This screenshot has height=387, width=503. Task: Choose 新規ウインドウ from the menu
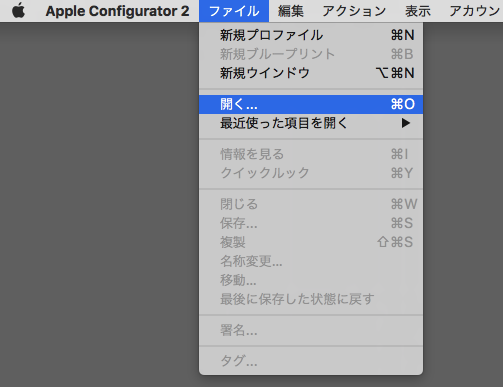[x=311, y=73]
